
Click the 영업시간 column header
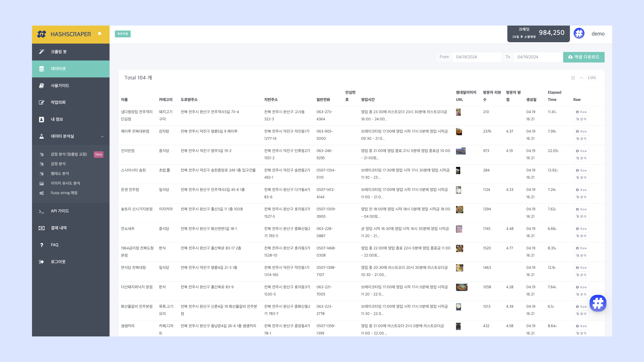pyautogui.click(x=368, y=100)
